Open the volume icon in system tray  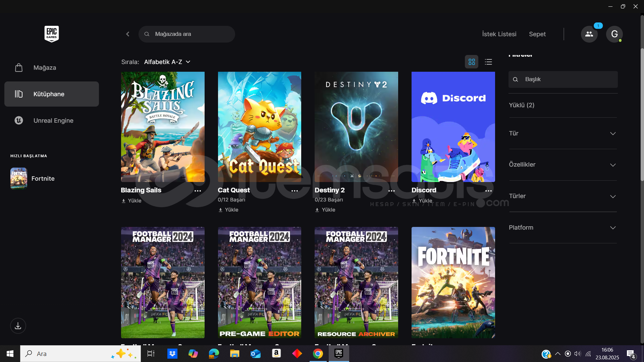pos(577,354)
